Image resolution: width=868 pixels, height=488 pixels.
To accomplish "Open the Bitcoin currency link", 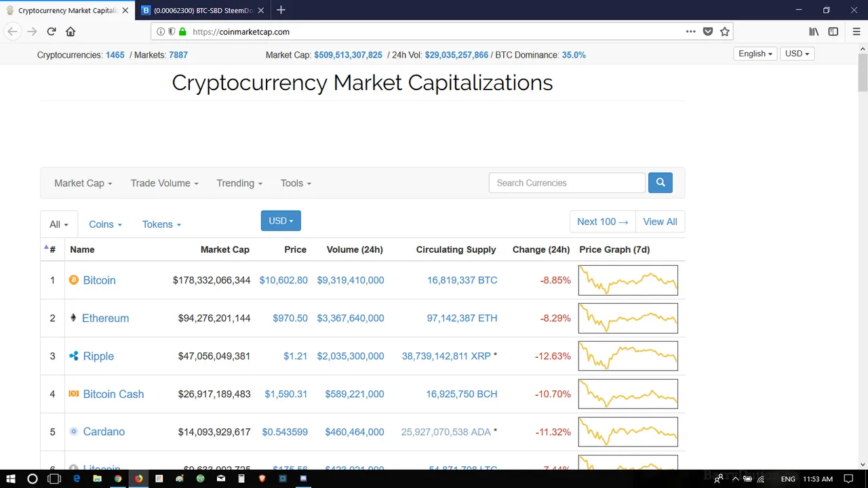I will [99, 280].
